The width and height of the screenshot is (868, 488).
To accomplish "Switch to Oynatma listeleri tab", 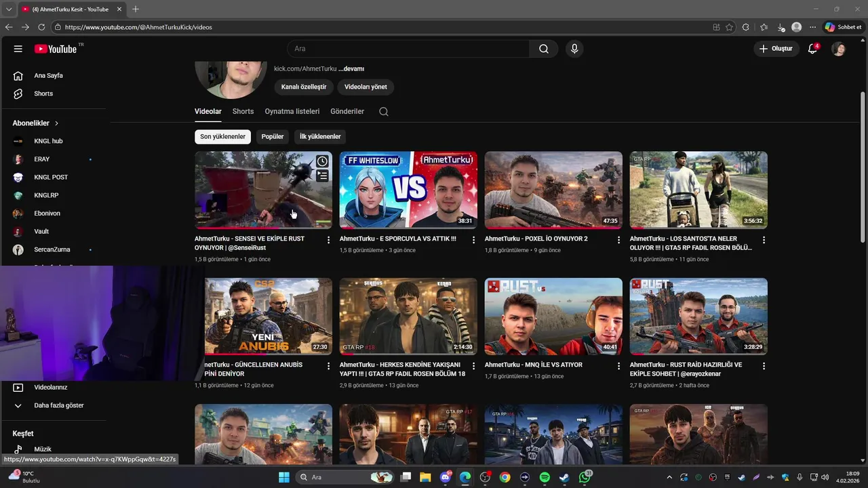I will 292,111.
